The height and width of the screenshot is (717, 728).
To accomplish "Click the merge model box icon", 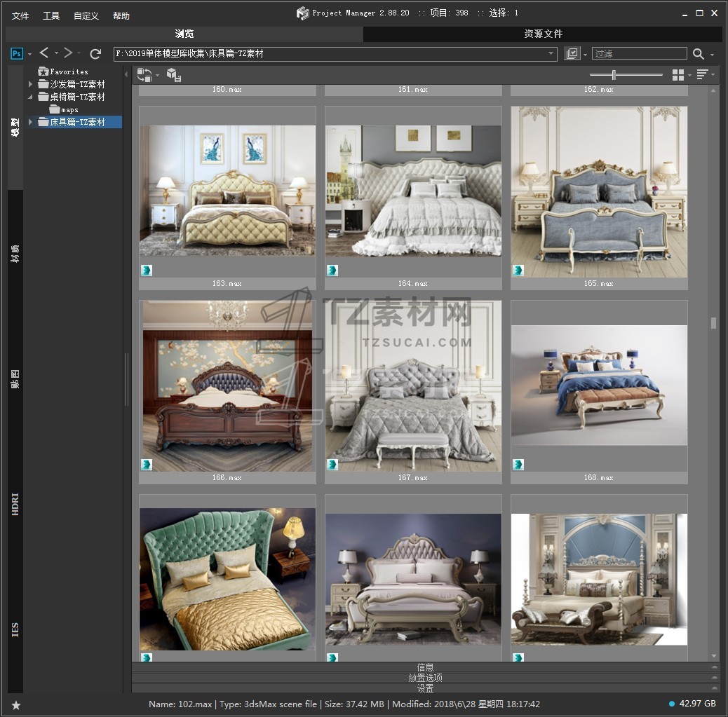I will [173, 75].
